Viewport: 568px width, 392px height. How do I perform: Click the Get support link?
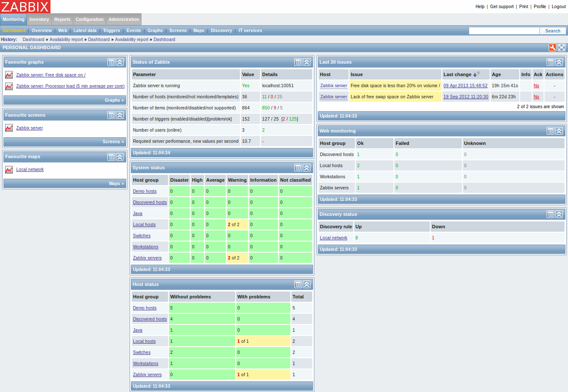point(502,6)
